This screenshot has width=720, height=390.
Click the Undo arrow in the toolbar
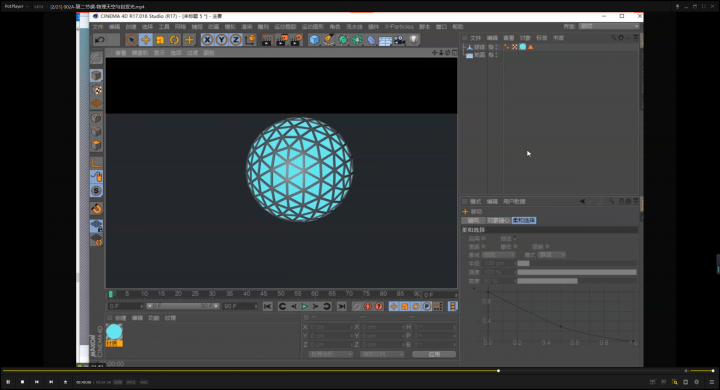pyautogui.click(x=100, y=40)
